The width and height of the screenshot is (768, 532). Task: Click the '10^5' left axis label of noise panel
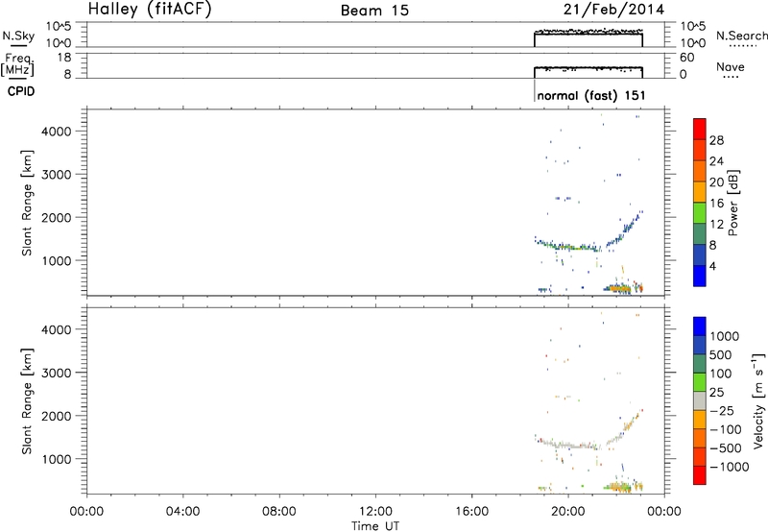[x=59, y=27]
